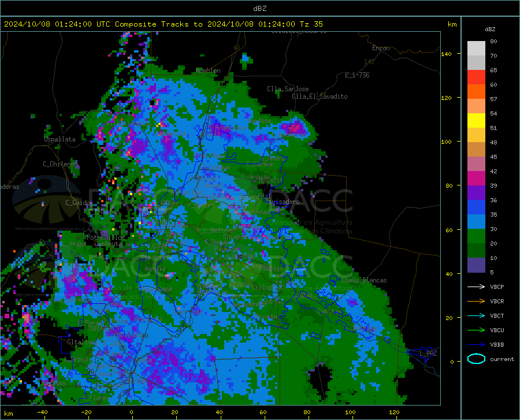
Task: Select the gold 48-51 dBZ swatch
Action: 476,135
